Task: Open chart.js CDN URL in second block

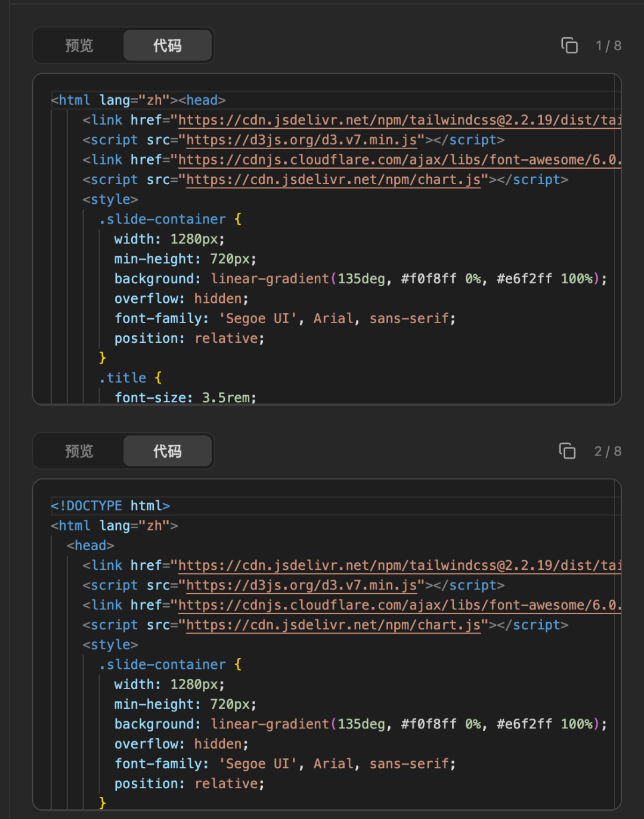Action: (333, 625)
